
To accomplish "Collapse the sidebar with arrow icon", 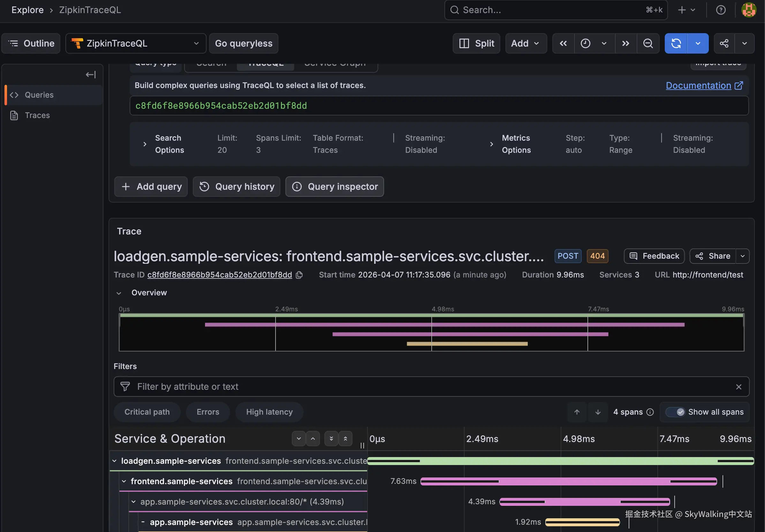I will tap(91, 75).
